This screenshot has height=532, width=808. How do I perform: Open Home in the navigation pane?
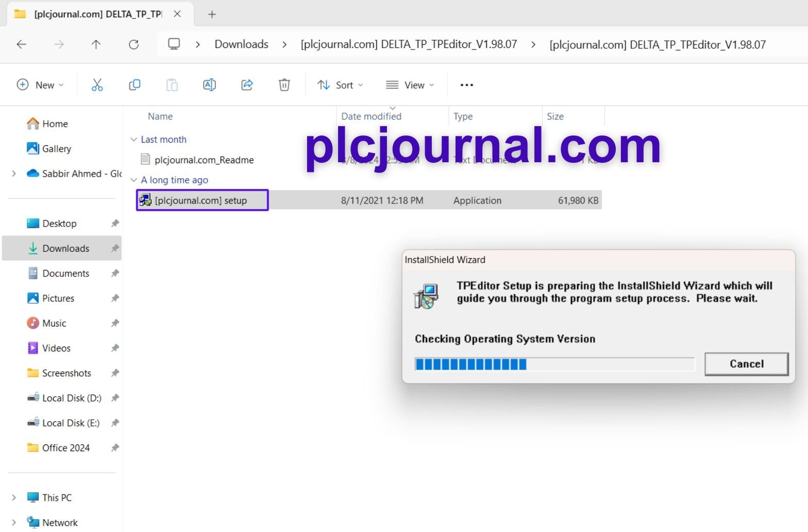[55, 124]
